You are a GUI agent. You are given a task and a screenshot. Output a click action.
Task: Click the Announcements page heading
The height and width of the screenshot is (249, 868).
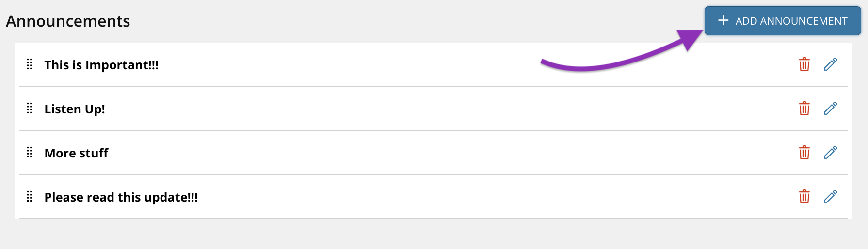pos(68,21)
